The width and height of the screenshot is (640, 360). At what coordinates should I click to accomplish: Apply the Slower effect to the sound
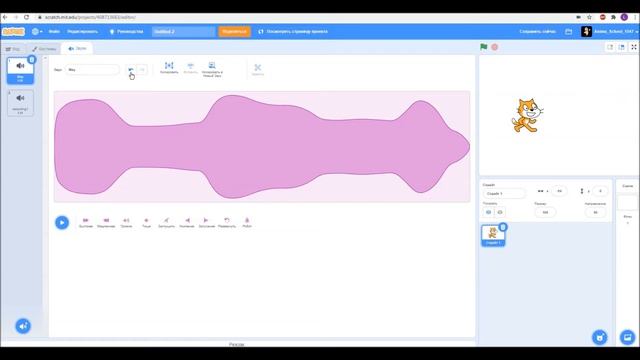(x=106, y=222)
